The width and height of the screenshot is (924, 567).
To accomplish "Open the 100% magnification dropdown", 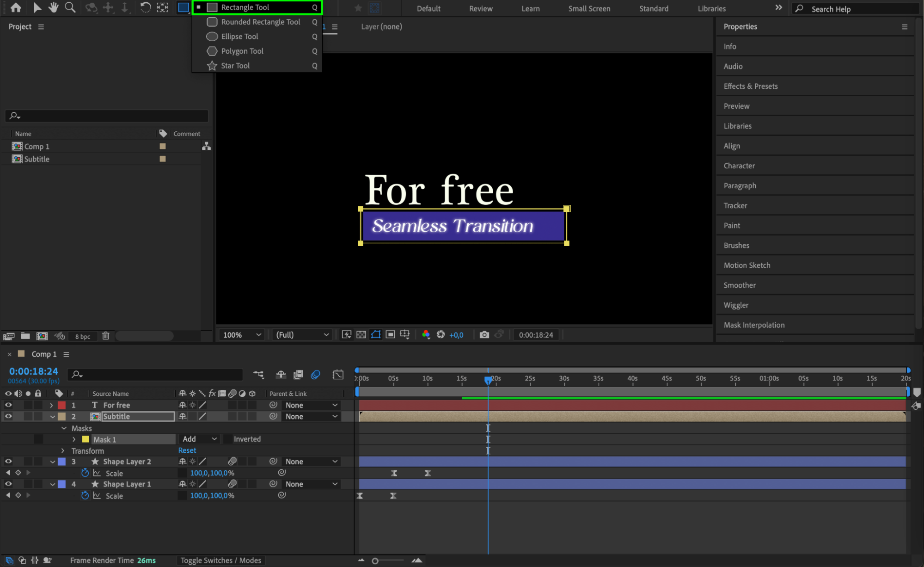I will 242,334.
